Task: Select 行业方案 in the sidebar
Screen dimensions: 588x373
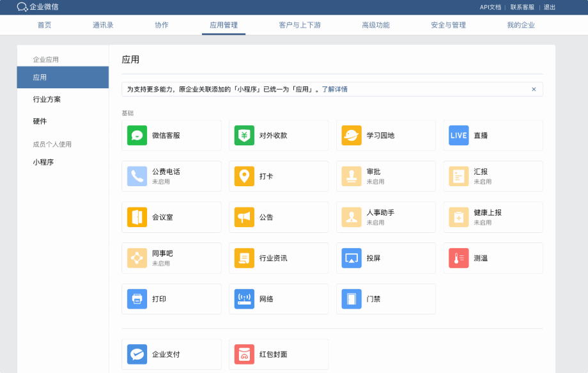Action: tap(47, 99)
